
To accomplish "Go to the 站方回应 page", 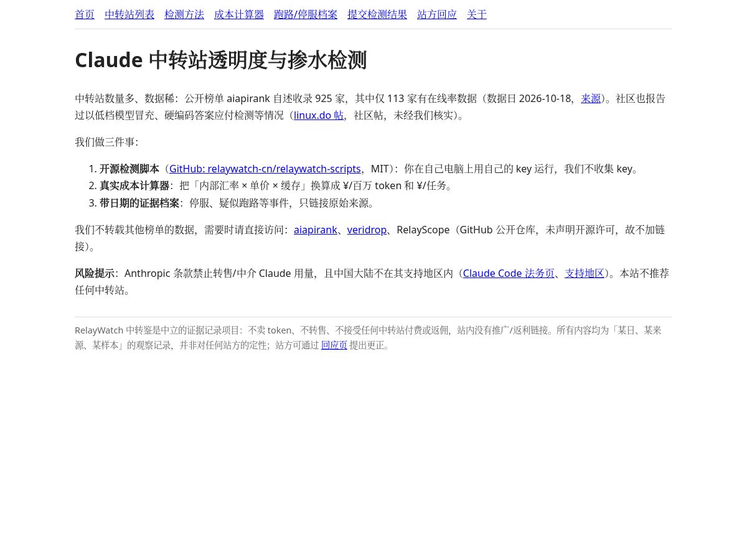I will point(437,14).
